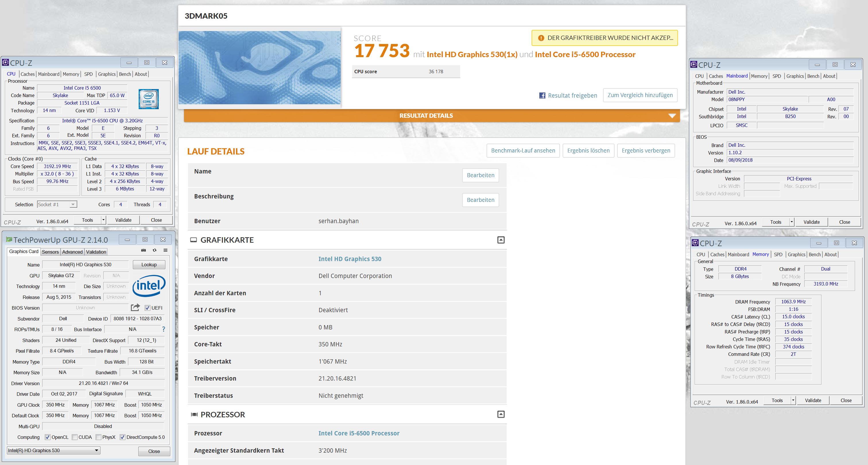Click Tools button in CPU-Z Memory window
Viewport: 868px width, 465px height.
(x=777, y=400)
